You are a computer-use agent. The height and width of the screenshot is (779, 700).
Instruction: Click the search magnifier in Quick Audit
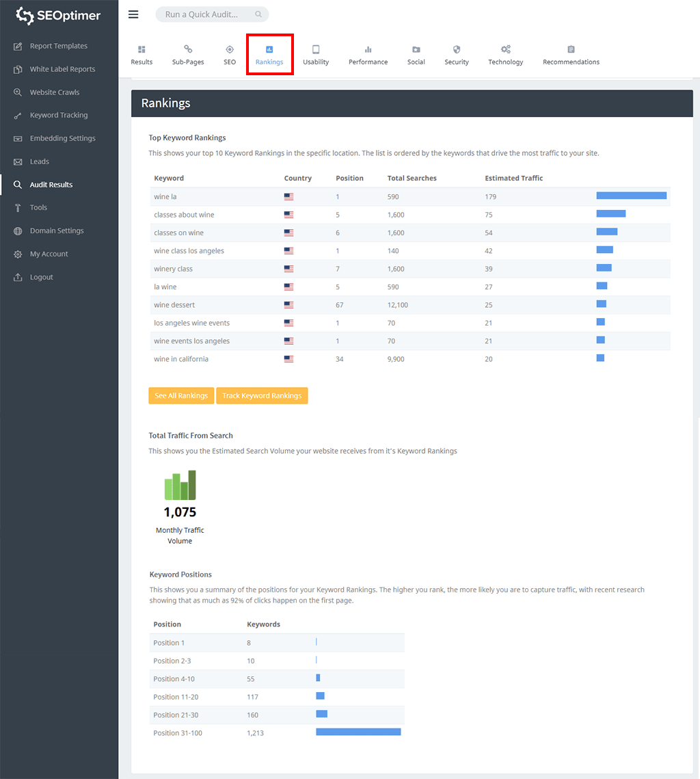258,14
